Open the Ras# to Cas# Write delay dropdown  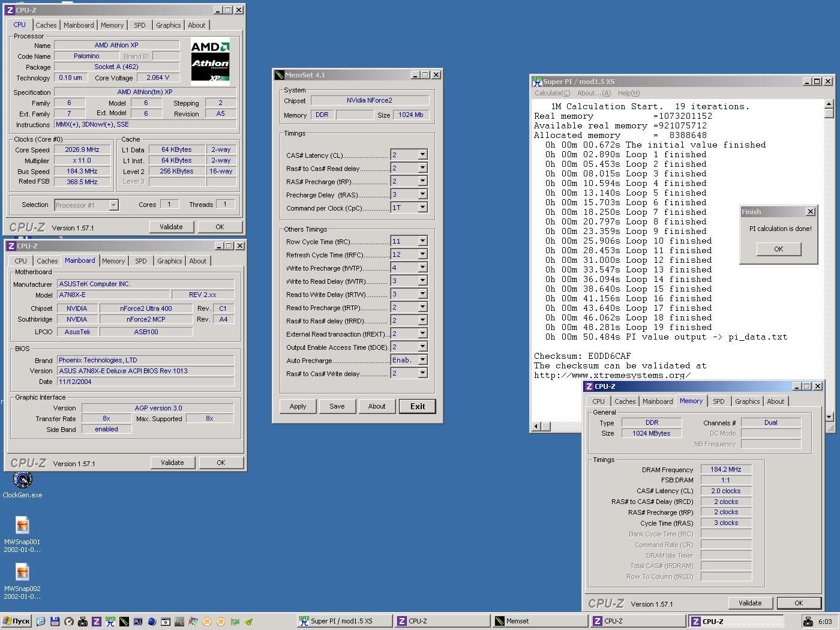tap(422, 373)
